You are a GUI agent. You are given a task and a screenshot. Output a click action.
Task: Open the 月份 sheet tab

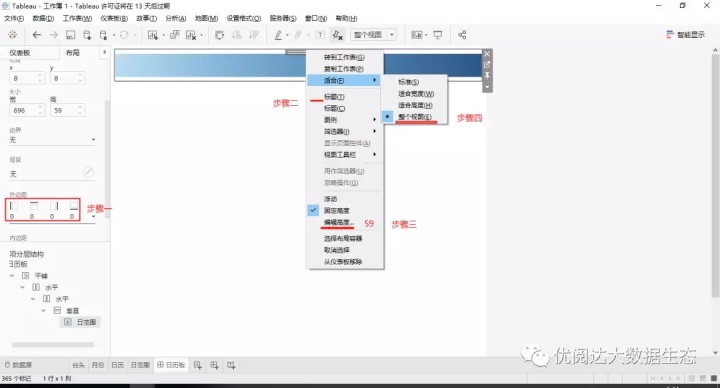(97, 365)
